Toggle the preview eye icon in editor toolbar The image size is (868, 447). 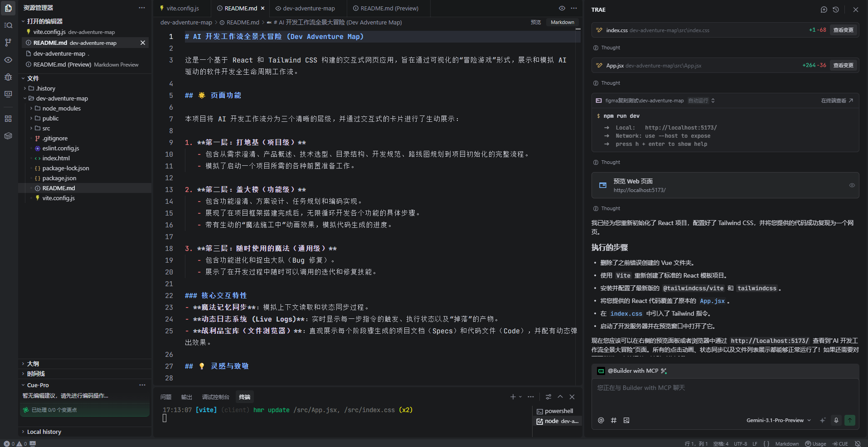point(562,8)
